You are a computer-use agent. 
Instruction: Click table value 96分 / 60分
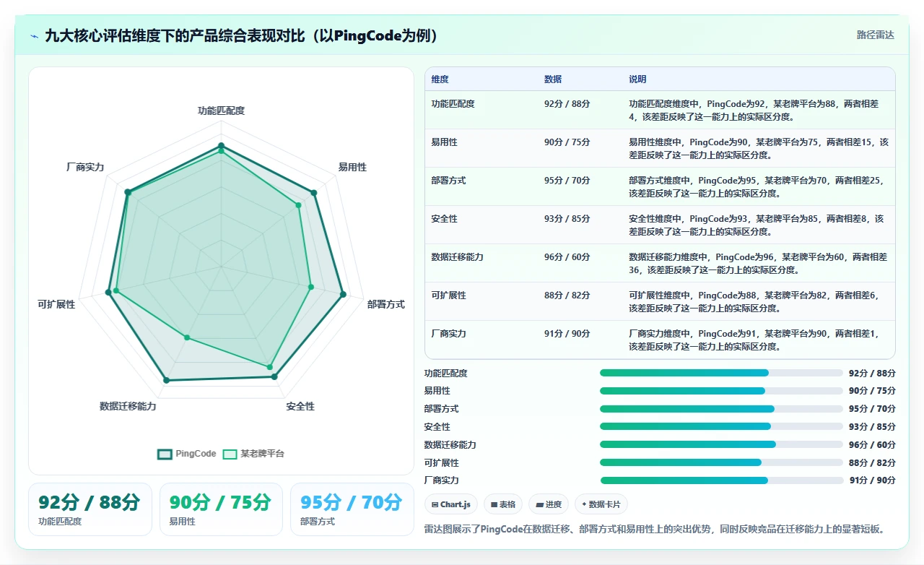567,257
